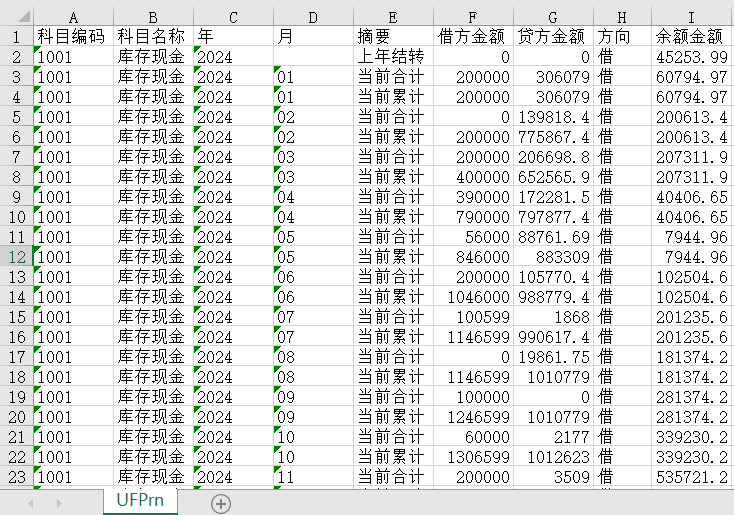Select debit cell 100599
Viewport: 734px width, 515px height.
coord(474,316)
